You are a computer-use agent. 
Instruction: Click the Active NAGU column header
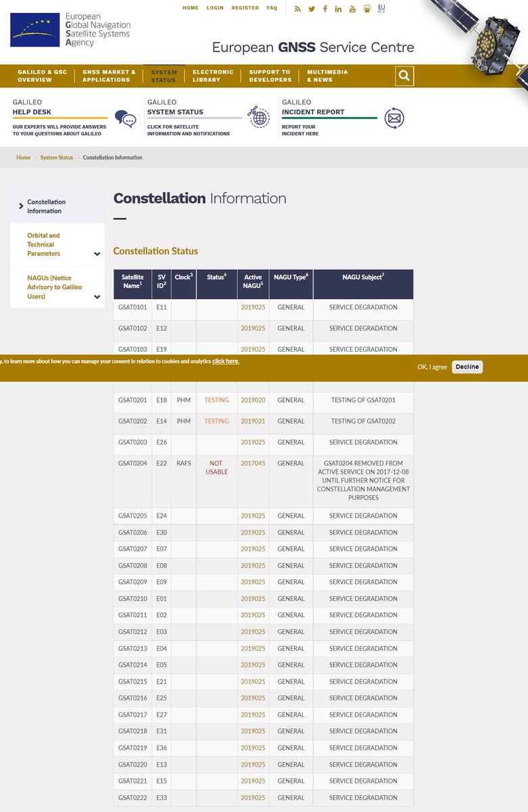[253, 284]
